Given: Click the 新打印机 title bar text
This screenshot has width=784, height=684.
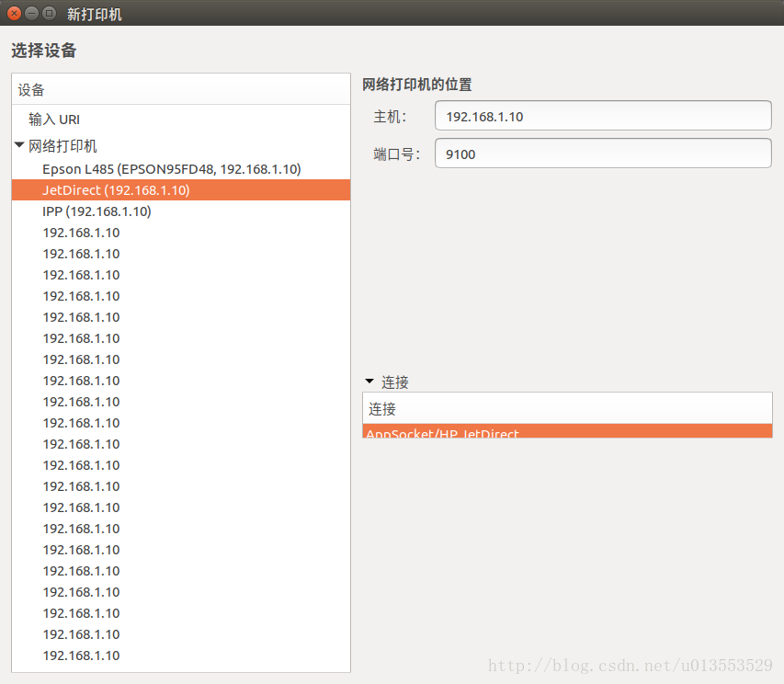Looking at the screenshot, I should click(94, 14).
